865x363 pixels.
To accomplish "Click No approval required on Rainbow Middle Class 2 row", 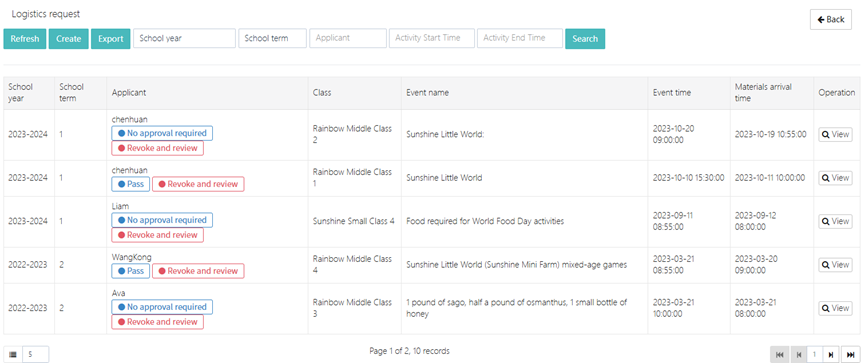I will [162, 133].
